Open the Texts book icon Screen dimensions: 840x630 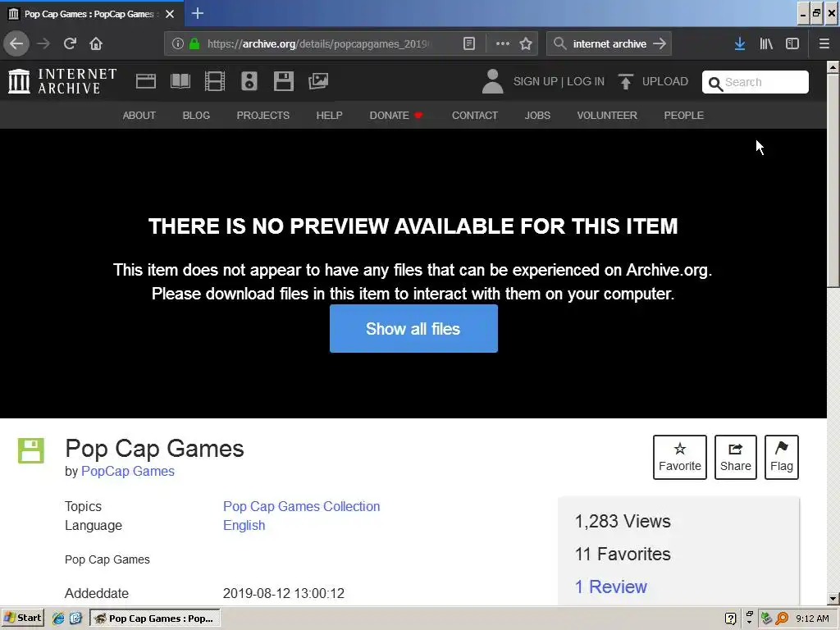(180, 81)
